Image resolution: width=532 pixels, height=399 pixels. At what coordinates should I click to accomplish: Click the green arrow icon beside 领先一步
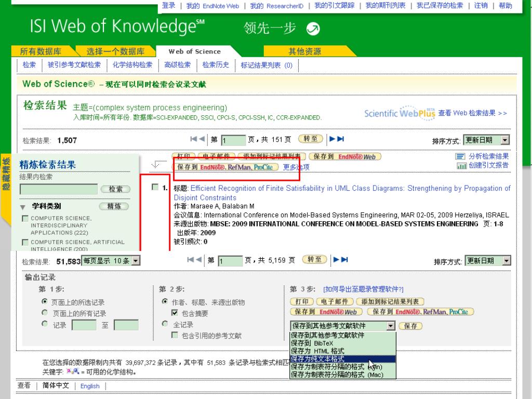pyautogui.click(x=313, y=29)
